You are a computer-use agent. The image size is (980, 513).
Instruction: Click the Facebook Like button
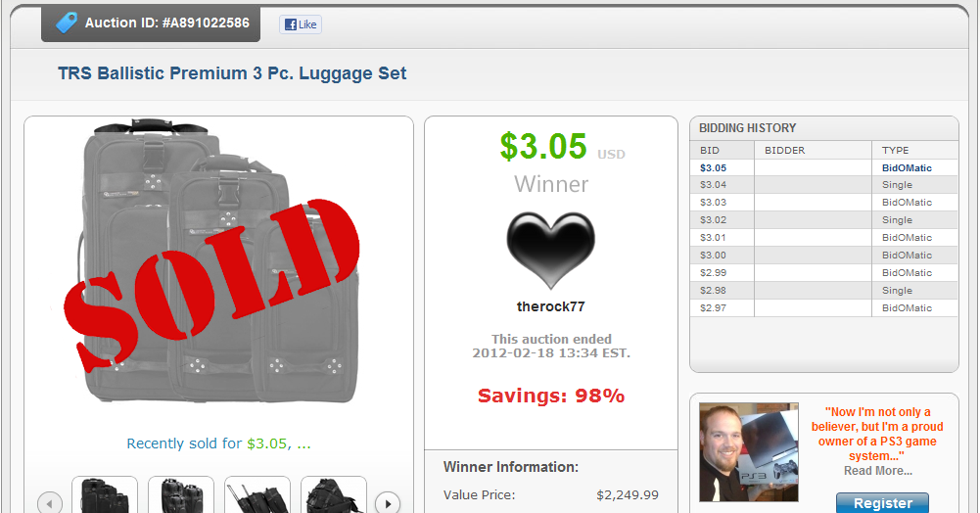300,24
